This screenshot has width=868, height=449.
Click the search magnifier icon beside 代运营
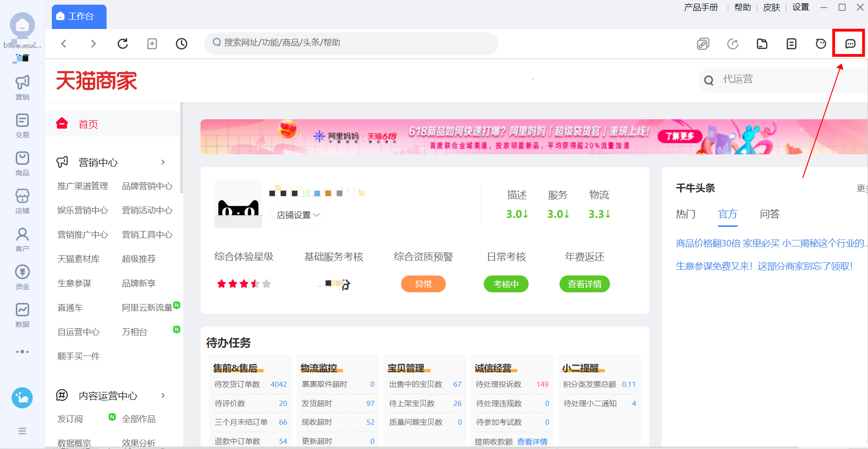coord(709,80)
